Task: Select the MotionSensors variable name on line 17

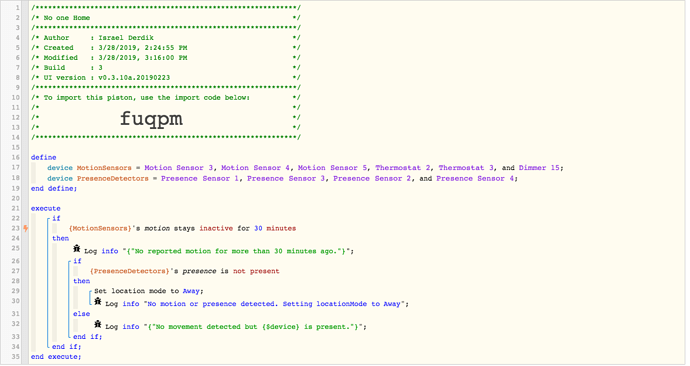Action: click(x=104, y=168)
